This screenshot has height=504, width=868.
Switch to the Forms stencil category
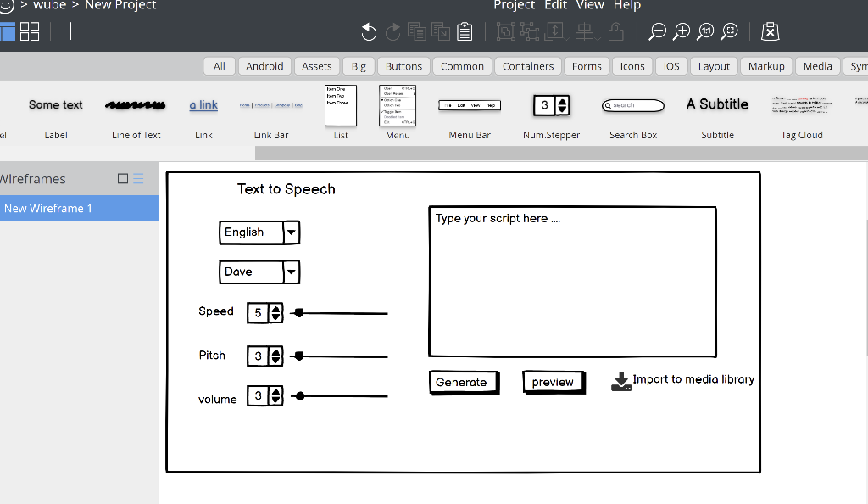(587, 65)
